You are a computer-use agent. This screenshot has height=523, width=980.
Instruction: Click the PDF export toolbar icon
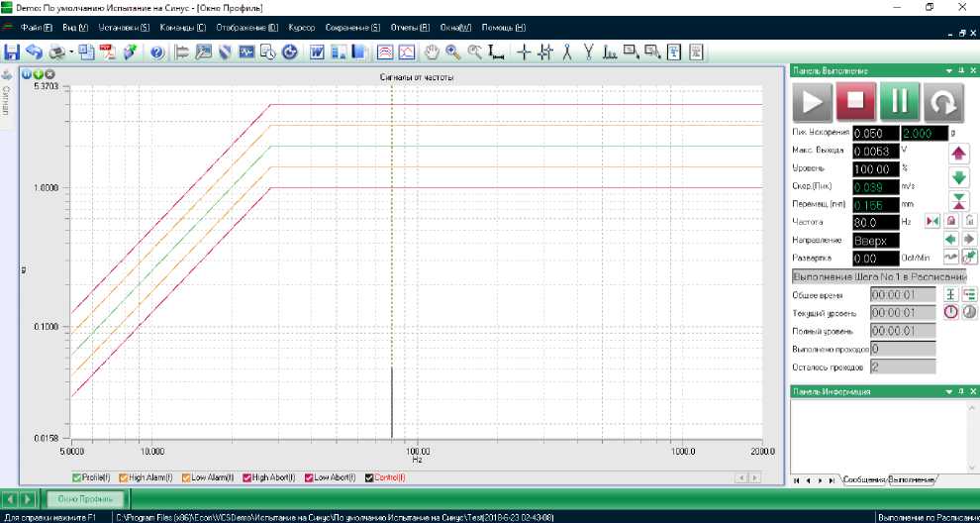[x=106, y=52]
